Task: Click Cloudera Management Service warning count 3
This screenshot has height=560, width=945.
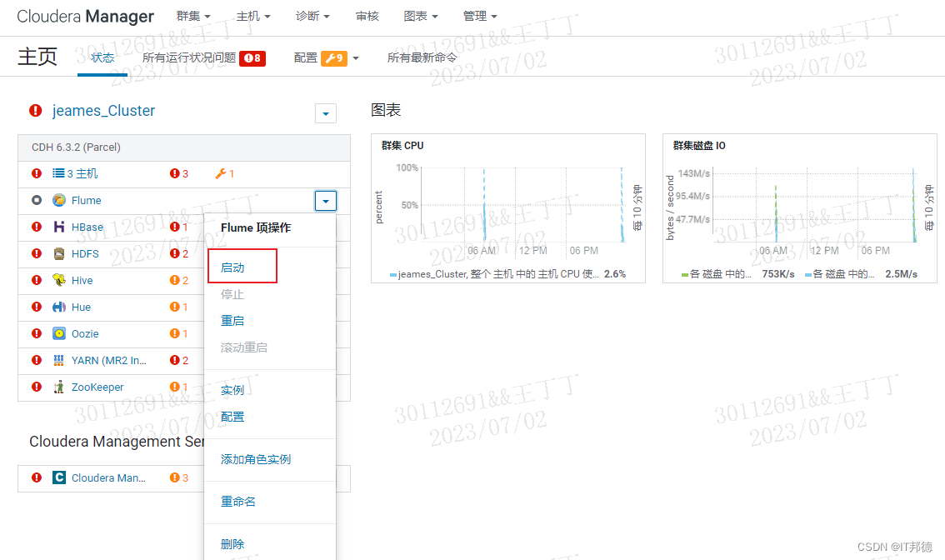Action: (179, 477)
